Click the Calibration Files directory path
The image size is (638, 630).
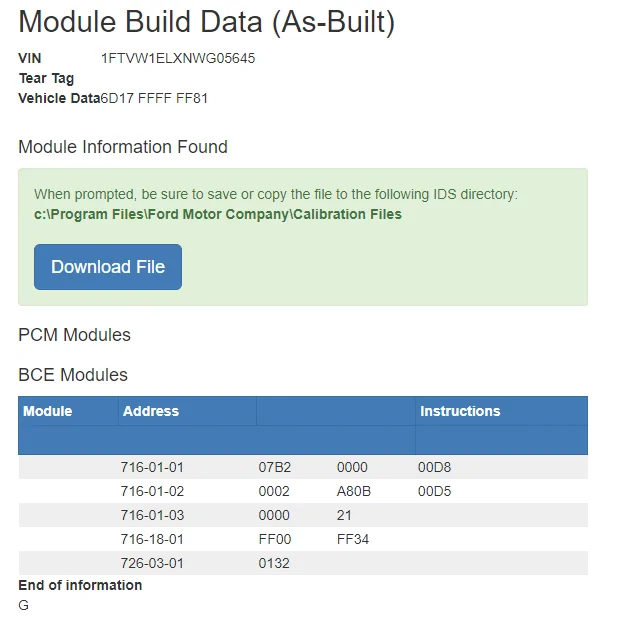[218, 214]
